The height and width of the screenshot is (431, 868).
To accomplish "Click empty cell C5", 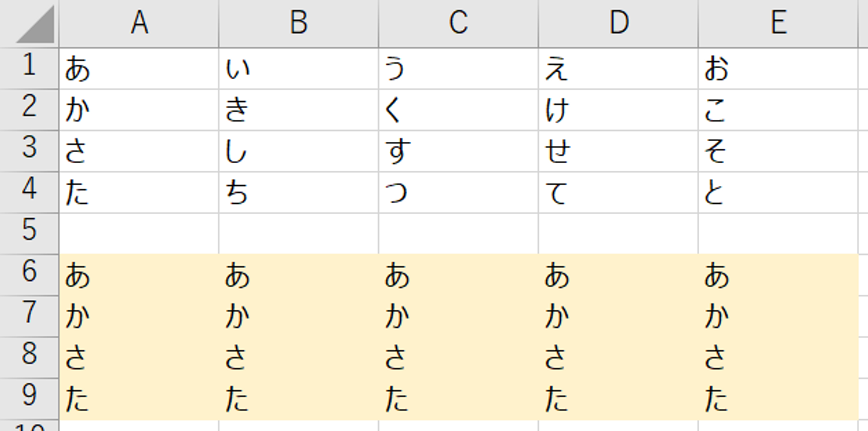I will click(x=458, y=233).
